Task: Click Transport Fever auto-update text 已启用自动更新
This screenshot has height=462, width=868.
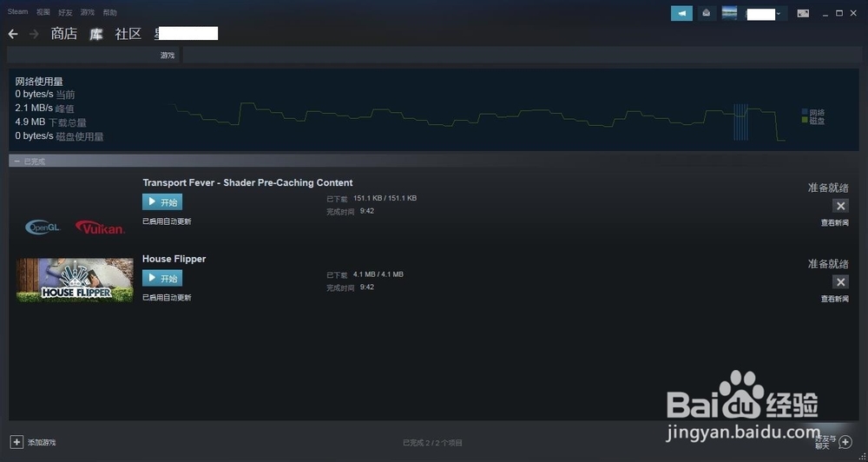Action: 167,221
